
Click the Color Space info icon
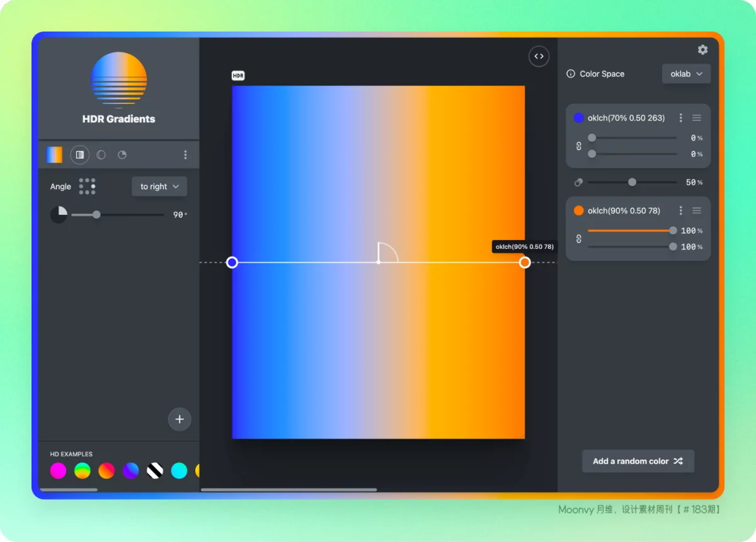(x=571, y=74)
